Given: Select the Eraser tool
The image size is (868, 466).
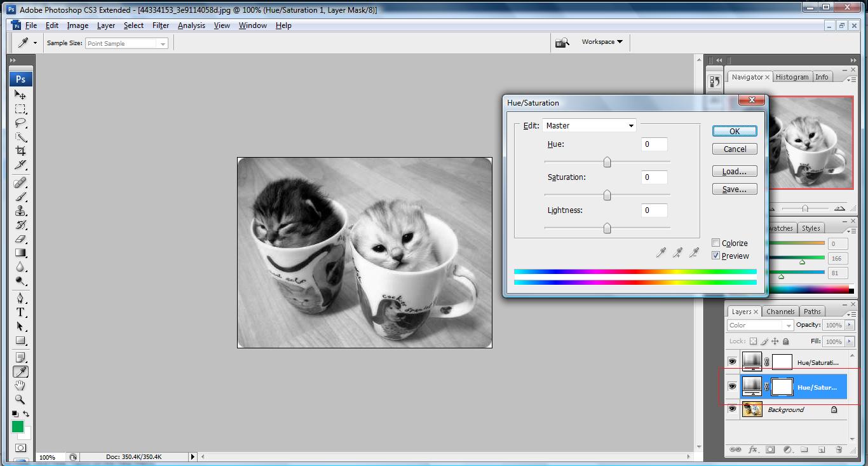Looking at the screenshot, I should (20, 239).
